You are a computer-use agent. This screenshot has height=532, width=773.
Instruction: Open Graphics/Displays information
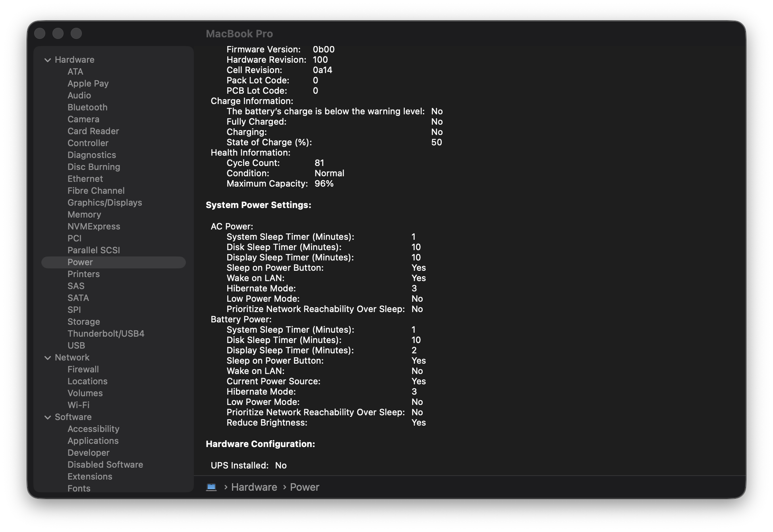[x=105, y=202]
